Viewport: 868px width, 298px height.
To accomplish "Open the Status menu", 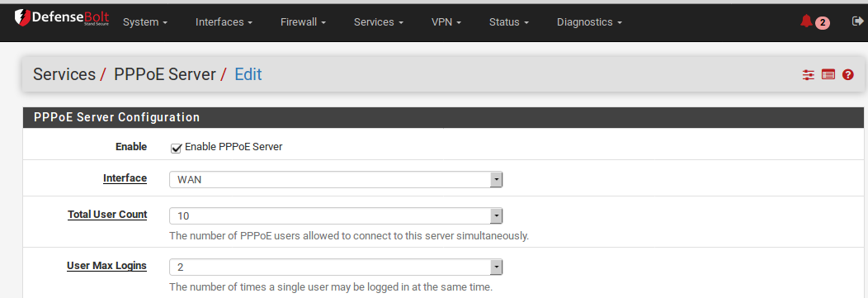I will click(509, 22).
